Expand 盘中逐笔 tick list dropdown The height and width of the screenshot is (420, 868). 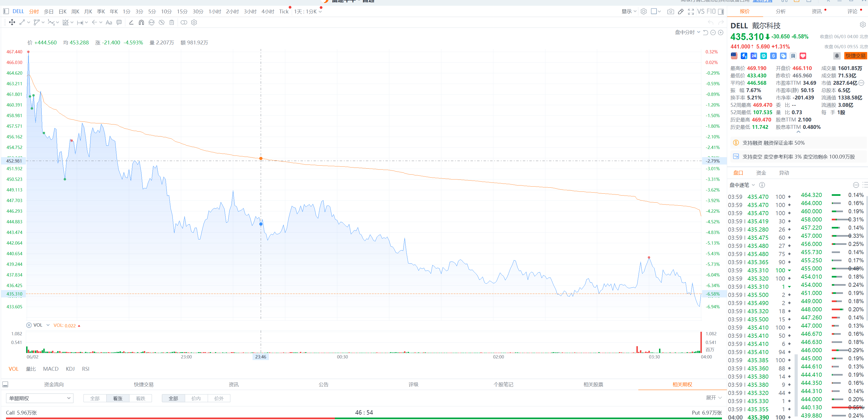click(x=742, y=185)
